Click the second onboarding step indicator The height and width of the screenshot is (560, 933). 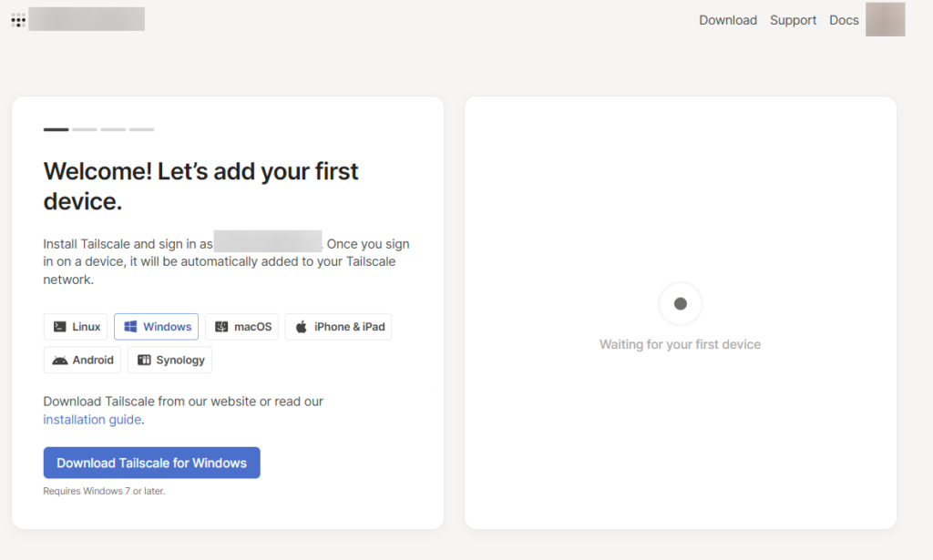pos(84,129)
